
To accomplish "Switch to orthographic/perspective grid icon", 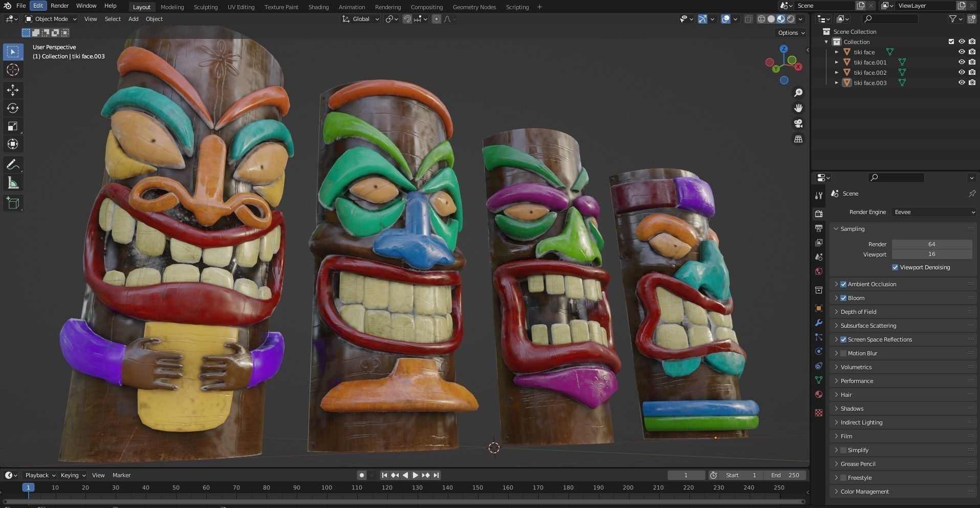I will 798,139.
